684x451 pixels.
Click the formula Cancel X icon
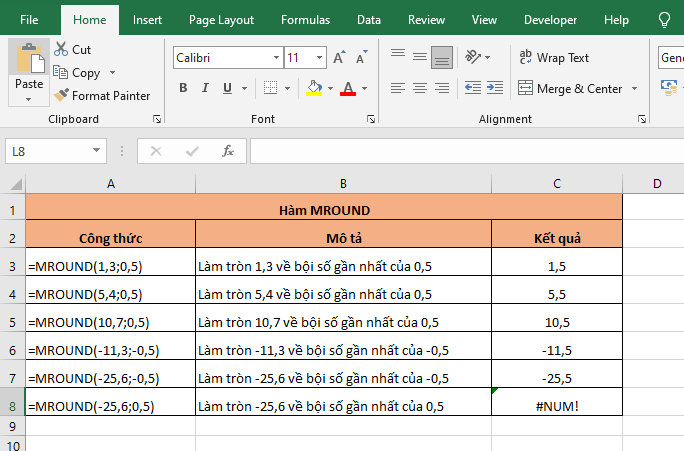tap(156, 151)
